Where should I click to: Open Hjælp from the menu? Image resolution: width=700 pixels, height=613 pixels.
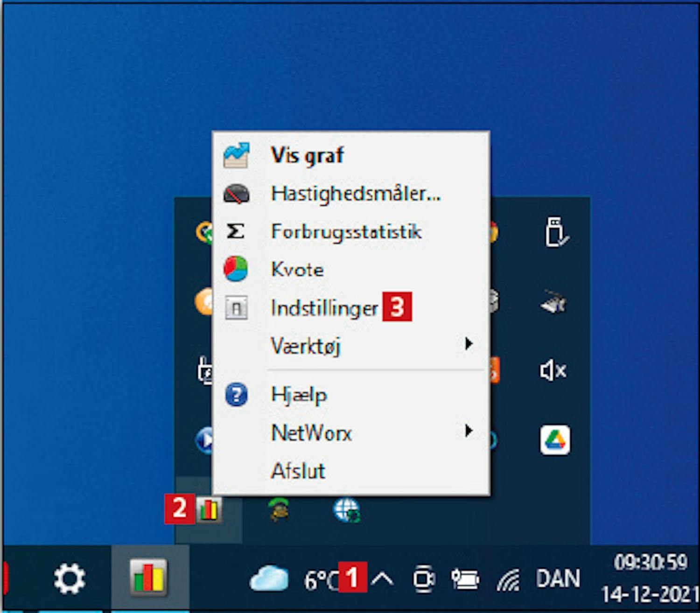coord(350,395)
